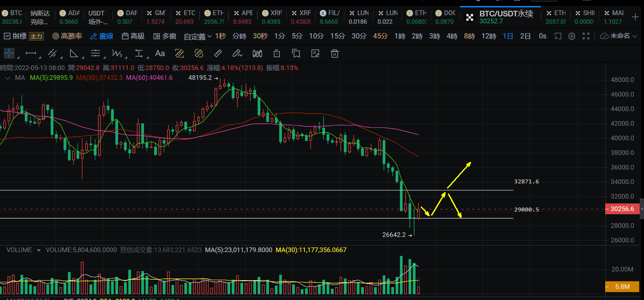
Task: Click the note edit icon
Action: [x=315, y=54]
